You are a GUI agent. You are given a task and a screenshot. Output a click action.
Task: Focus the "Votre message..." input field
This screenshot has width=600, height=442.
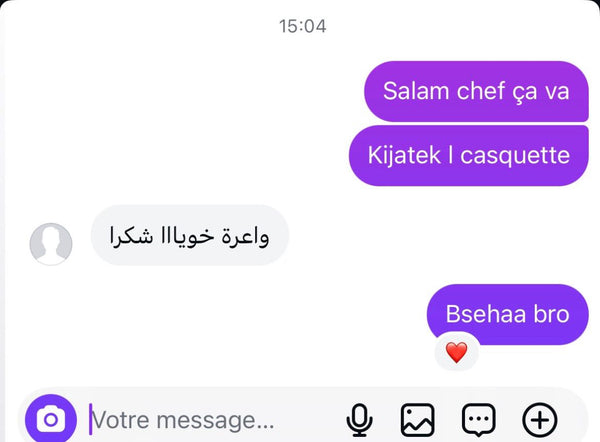point(214,420)
